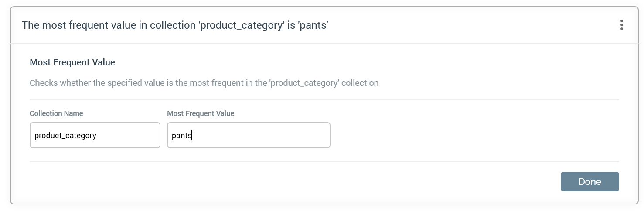This screenshot has width=644, height=211.
Task: Click the Done button
Action: pos(589,182)
